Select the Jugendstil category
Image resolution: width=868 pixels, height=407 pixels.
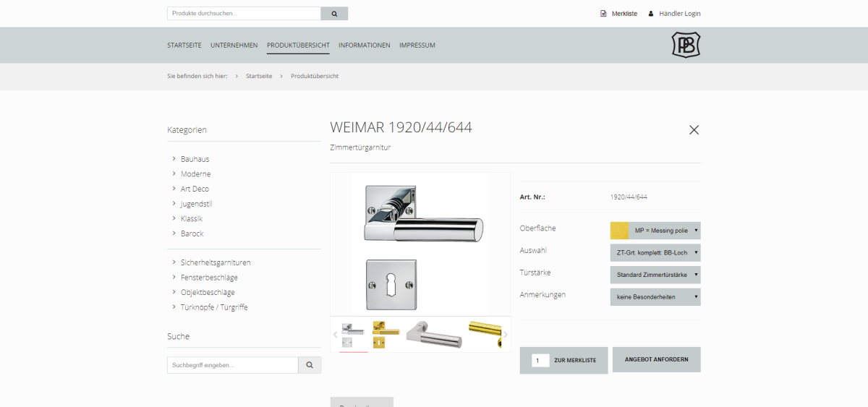[197, 204]
